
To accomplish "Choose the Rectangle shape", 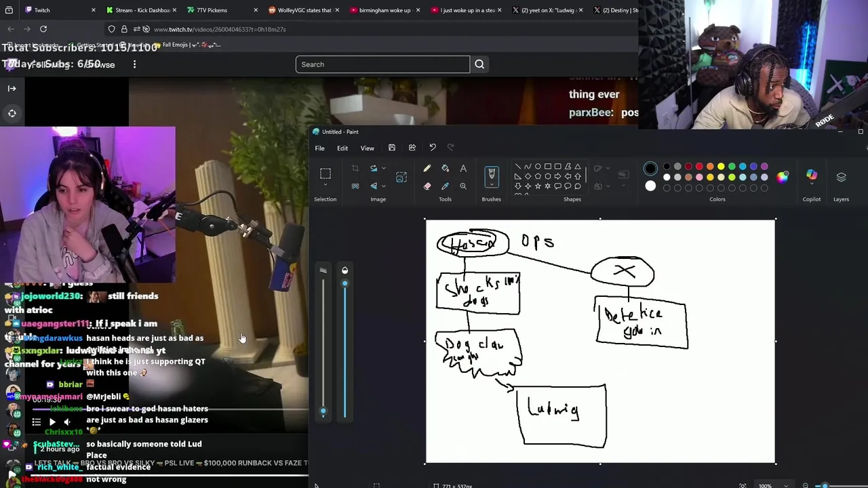I will click(548, 166).
